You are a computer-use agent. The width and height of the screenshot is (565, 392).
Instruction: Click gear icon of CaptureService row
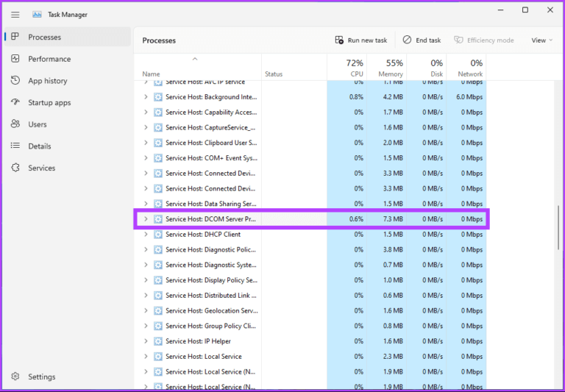coord(158,127)
